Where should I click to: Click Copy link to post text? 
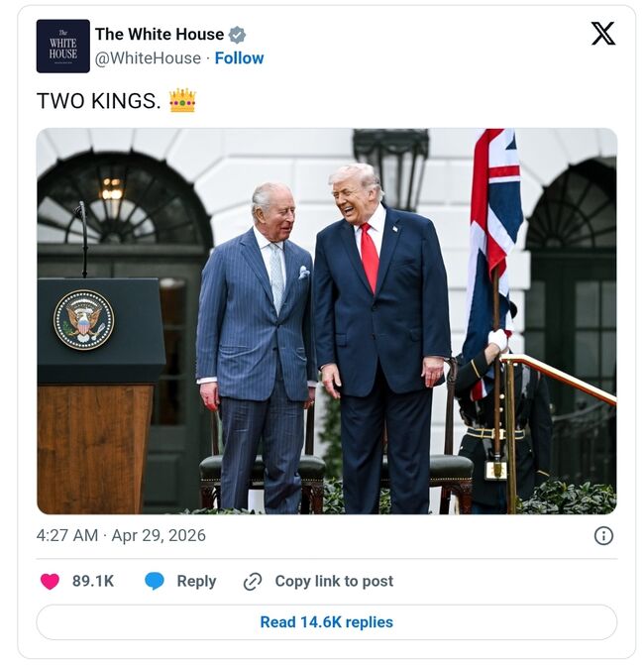pos(334,581)
